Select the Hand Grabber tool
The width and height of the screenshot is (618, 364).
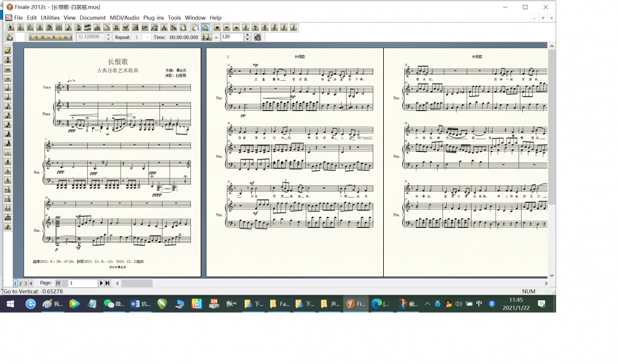(x=195, y=28)
